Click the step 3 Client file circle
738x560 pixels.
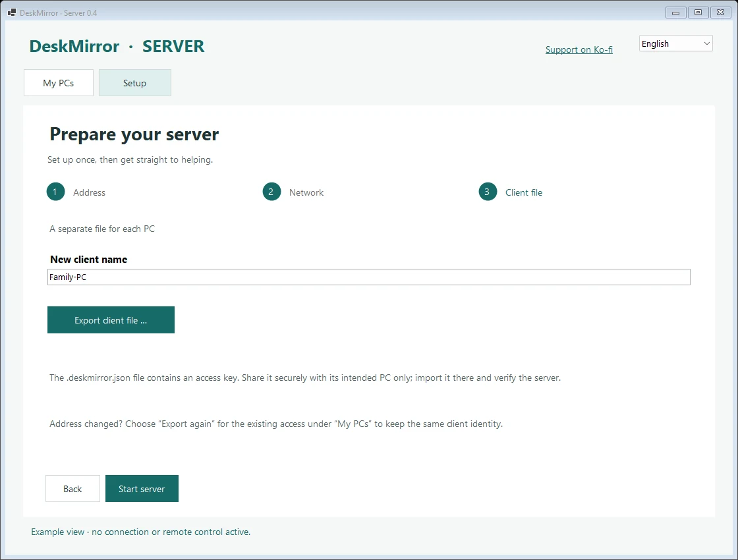click(488, 192)
